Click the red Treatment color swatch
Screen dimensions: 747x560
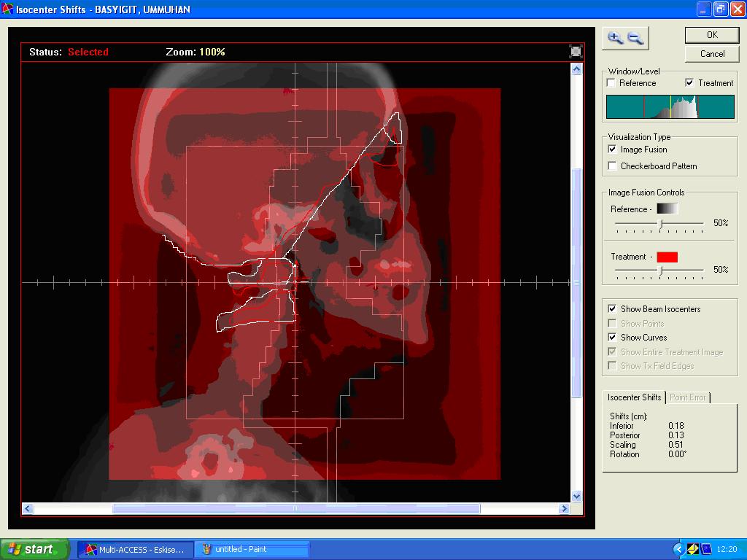click(x=667, y=257)
